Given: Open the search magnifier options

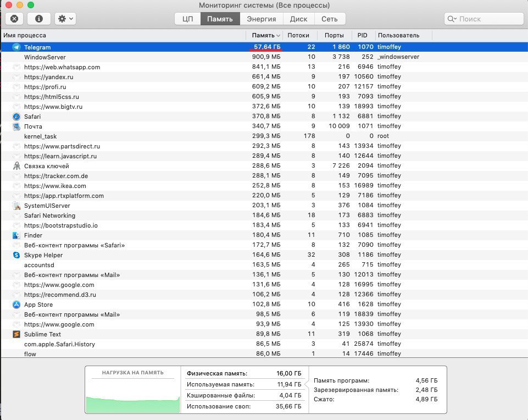Looking at the screenshot, I should [x=452, y=19].
